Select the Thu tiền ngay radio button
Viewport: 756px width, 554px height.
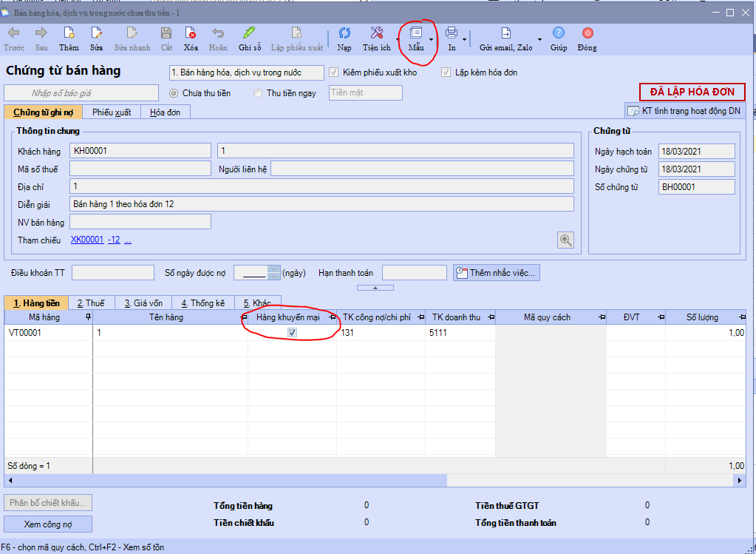coord(258,93)
